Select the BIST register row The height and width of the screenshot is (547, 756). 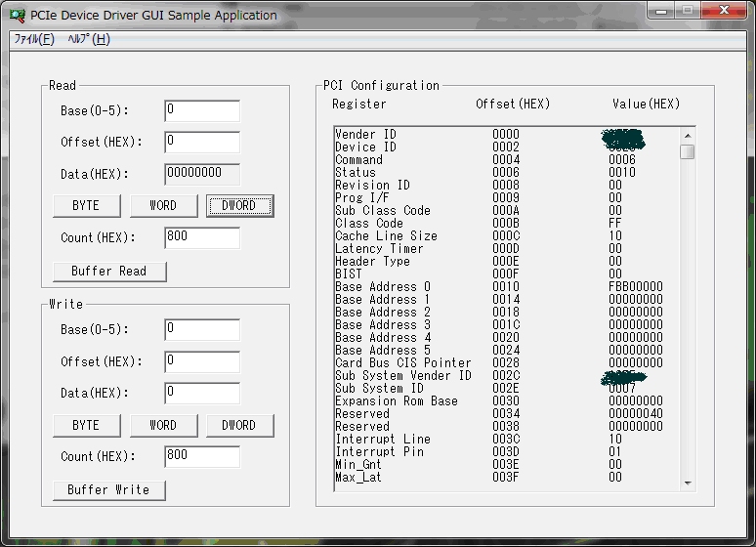[507, 273]
